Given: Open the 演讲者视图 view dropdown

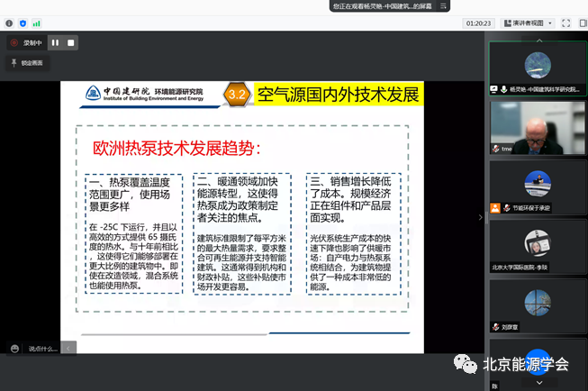Looking at the screenshot, I should pyautogui.click(x=528, y=23).
